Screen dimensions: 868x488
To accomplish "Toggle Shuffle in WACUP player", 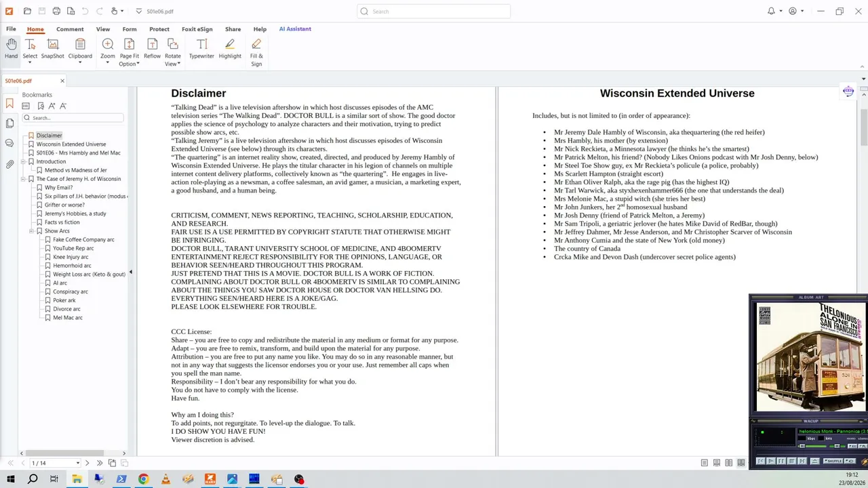I will tap(834, 461).
